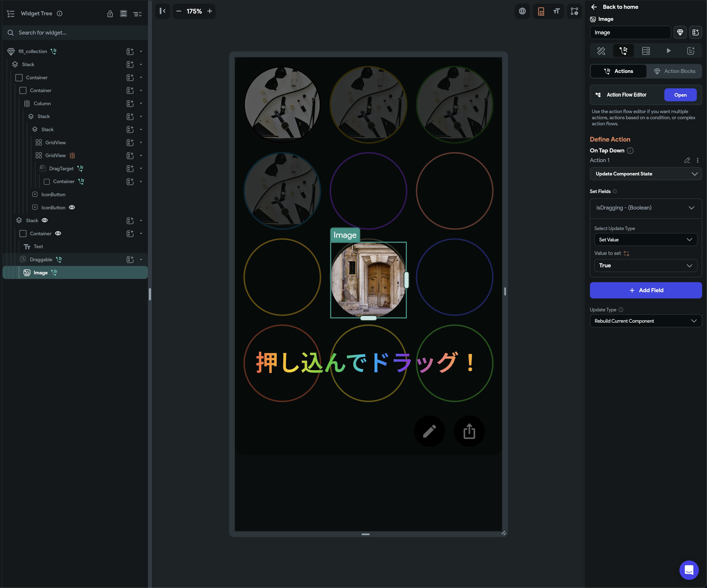The image size is (707, 588).
Task: Toggle visibility eye on the lower Container row
Action: pos(58,233)
